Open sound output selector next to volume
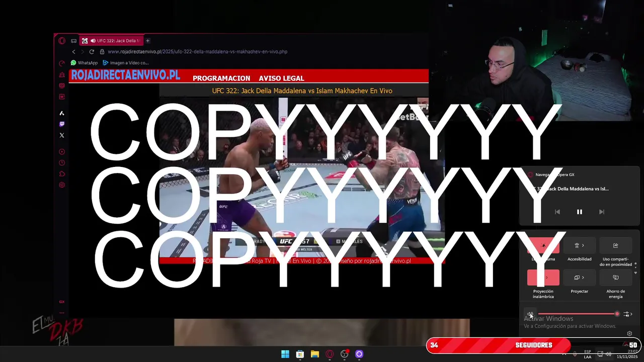644x362 pixels. pyautogui.click(x=627, y=314)
